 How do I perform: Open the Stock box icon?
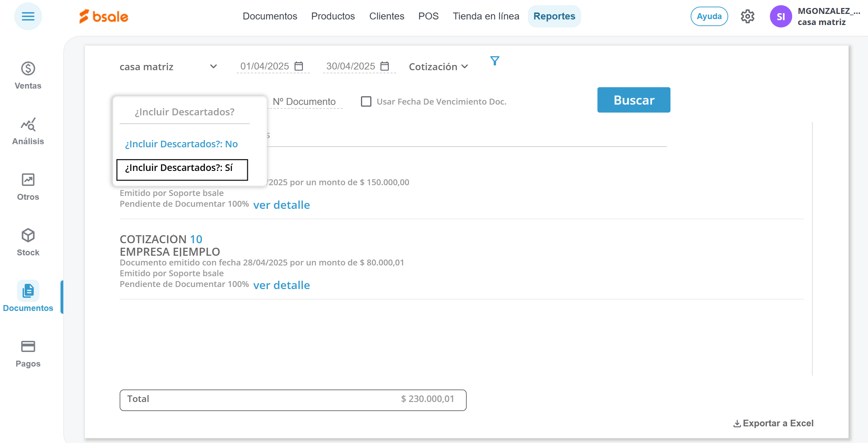tap(28, 236)
